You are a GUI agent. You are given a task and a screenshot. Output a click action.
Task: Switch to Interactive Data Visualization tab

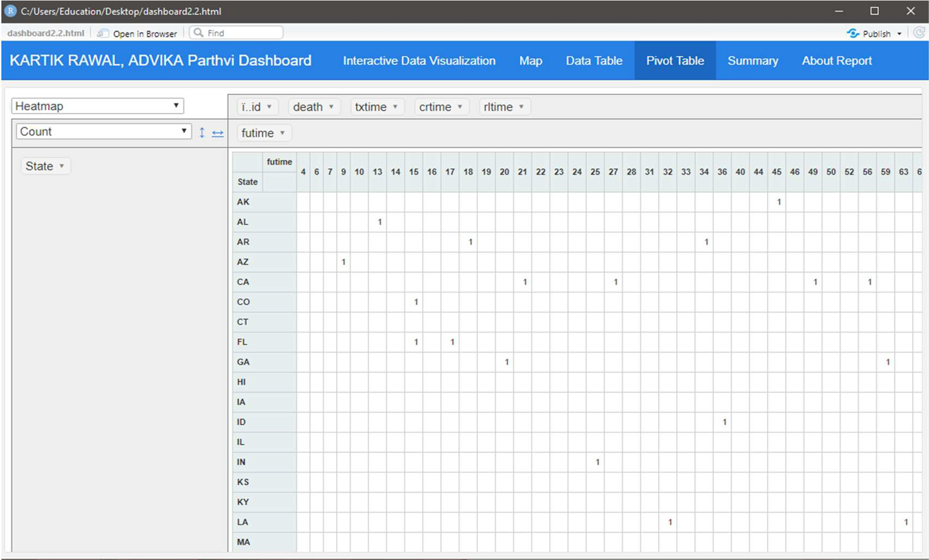(419, 60)
